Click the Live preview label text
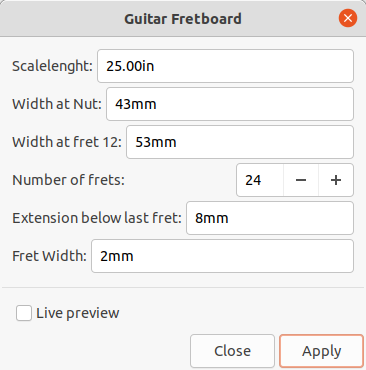The width and height of the screenshot is (366, 370). tap(78, 313)
